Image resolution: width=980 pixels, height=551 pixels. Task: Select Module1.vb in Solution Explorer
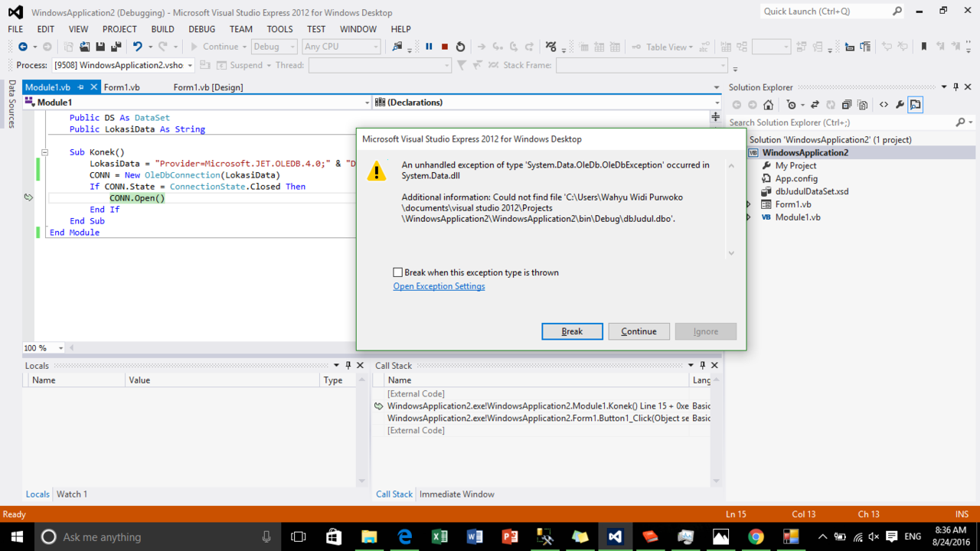[x=797, y=217]
